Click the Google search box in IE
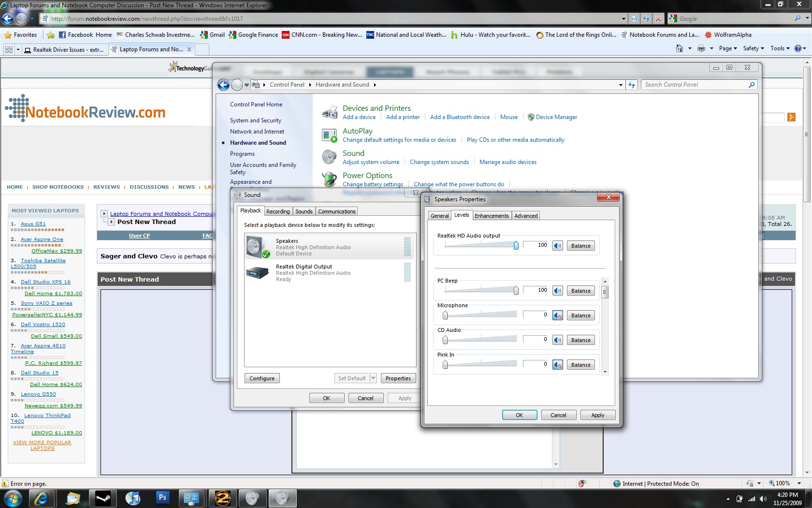 pos(735,19)
